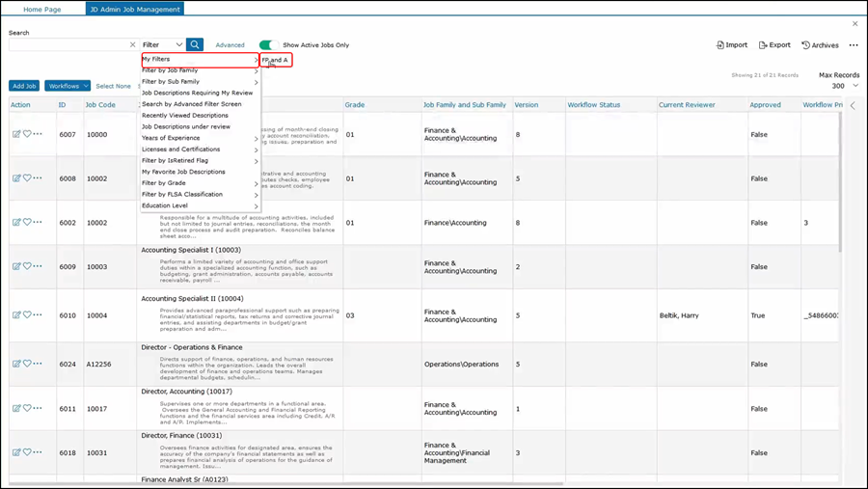This screenshot has width=868, height=489.
Task: Click the magnifier search button
Action: 195,44
